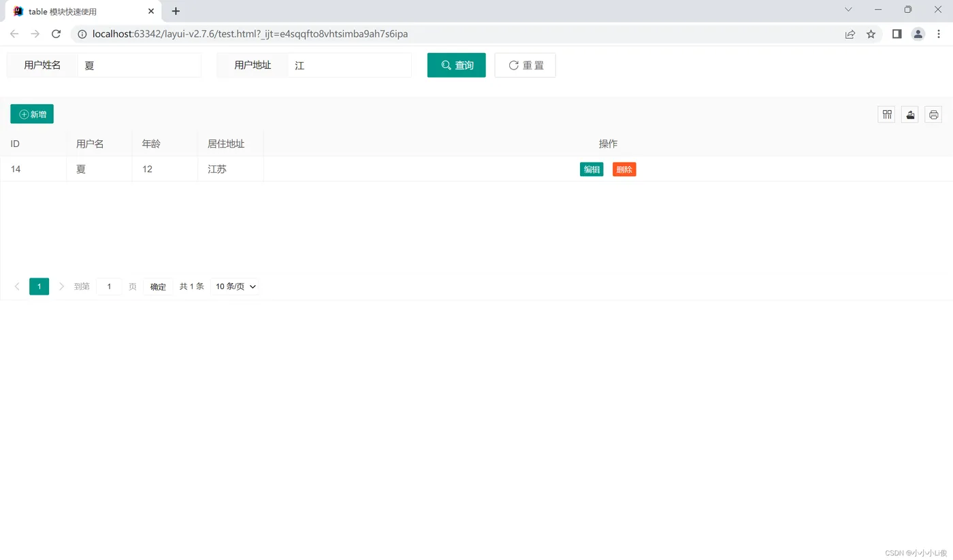The height and width of the screenshot is (560, 953).
Task: Select page 1 in pagination
Action: click(x=39, y=286)
